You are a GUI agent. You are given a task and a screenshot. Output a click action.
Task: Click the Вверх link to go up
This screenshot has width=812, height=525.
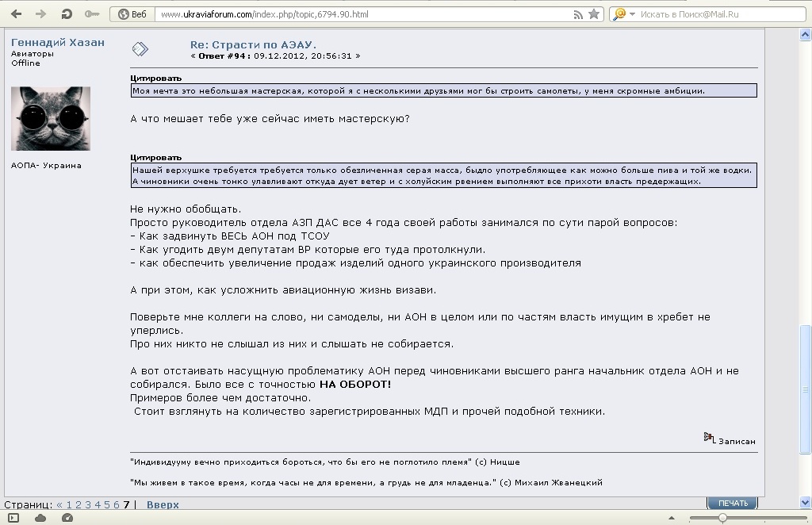[163, 504]
